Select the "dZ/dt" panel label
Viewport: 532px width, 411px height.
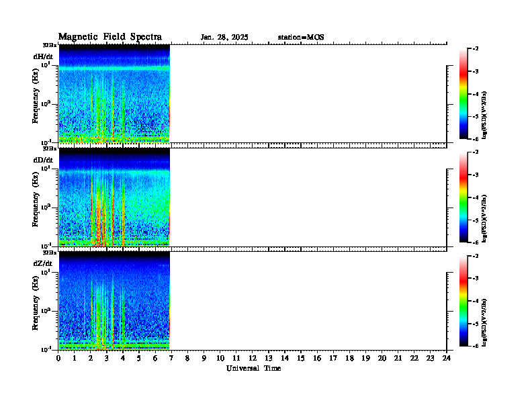[43, 263]
